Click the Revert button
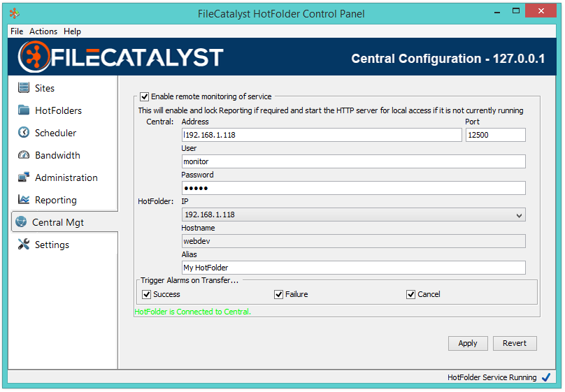Image resolution: width=565 pixels, height=392 pixels. [x=515, y=343]
